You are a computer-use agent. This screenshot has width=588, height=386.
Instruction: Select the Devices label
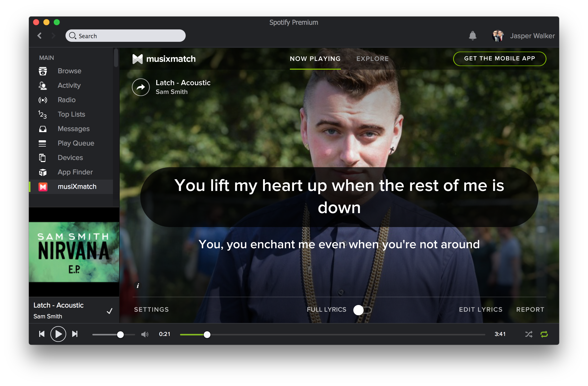(x=70, y=158)
